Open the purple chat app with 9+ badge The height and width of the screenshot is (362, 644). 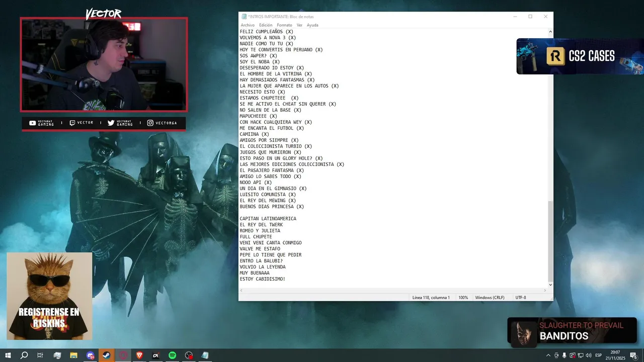[x=90, y=355]
